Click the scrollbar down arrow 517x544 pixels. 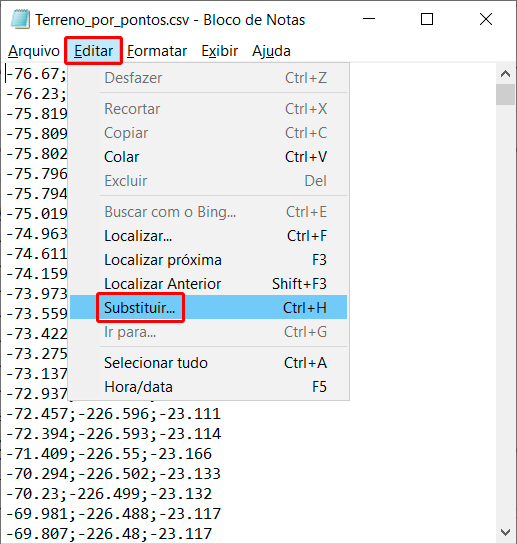click(505, 532)
